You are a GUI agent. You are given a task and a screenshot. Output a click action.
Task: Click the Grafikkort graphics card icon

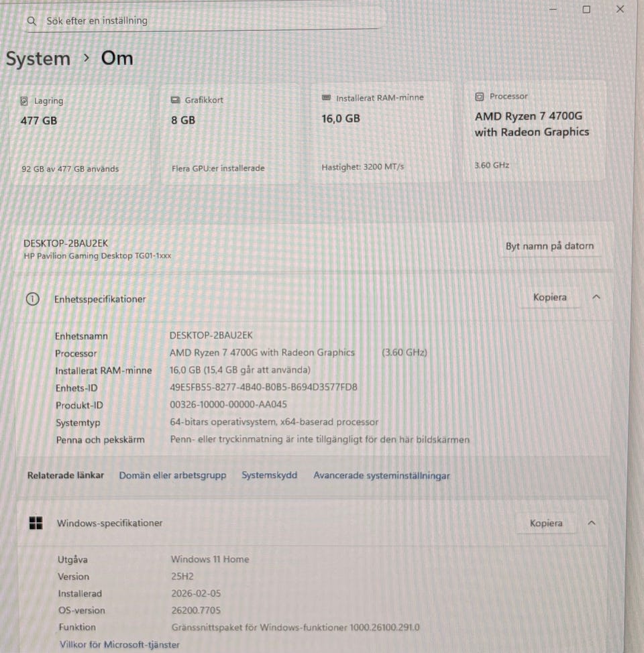(176, 100)
